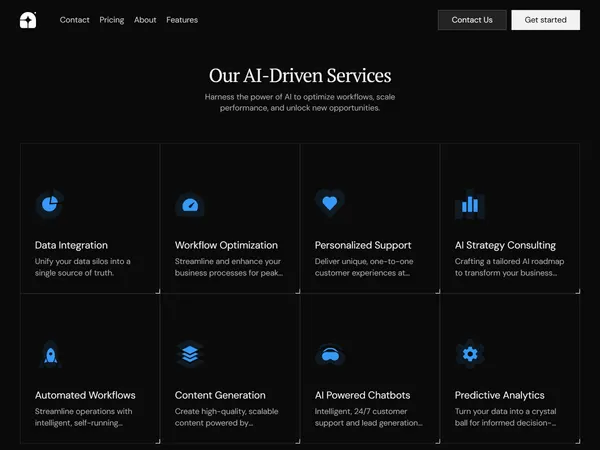Click 'Turn your data into a crystal' description
The image size is (600, 450).
[505, 417]
